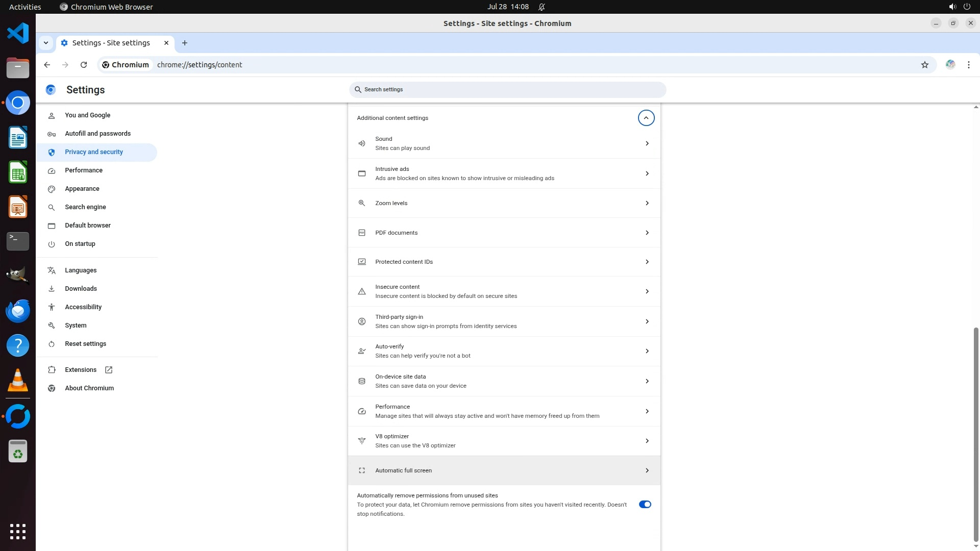
Task: Expand the Sound settings row arrow
Action: [x=647, y=143]
